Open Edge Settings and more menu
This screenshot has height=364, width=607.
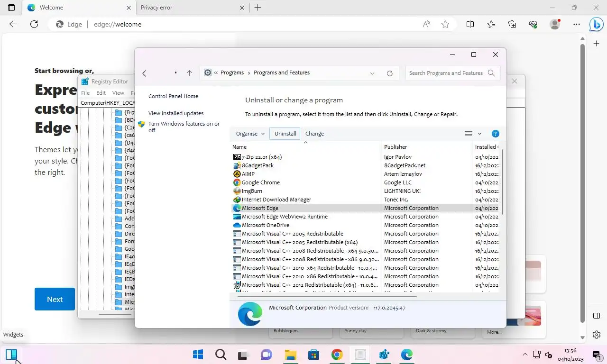576,24
